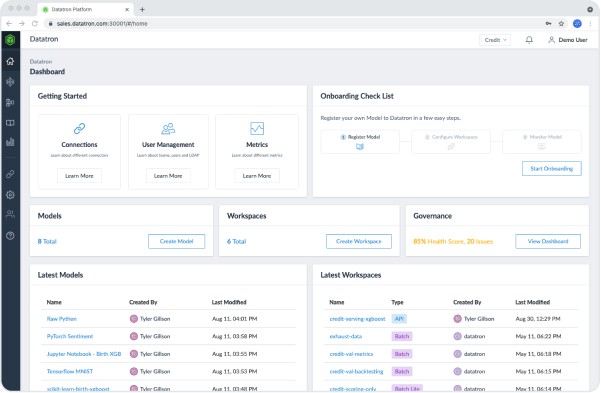Click the Create Model button
This screenshot has width=601, height=393.
coord(176,241)
